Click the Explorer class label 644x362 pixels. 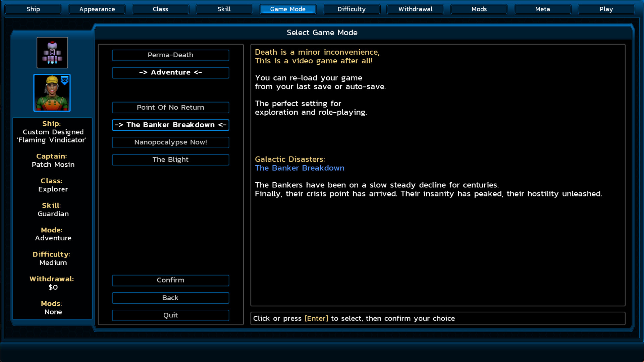pos(53,189)
